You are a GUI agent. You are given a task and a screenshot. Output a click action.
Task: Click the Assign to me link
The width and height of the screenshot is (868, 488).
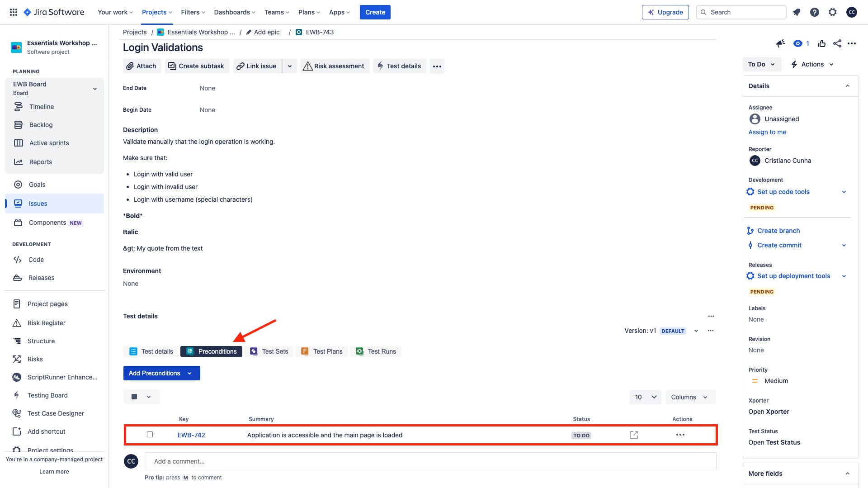coord(767,132)
